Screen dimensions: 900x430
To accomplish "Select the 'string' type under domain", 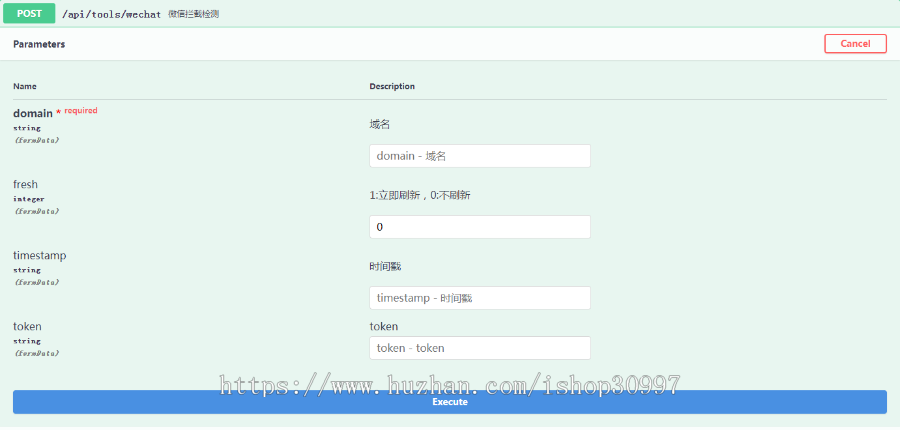I will (x=27, y=128).
